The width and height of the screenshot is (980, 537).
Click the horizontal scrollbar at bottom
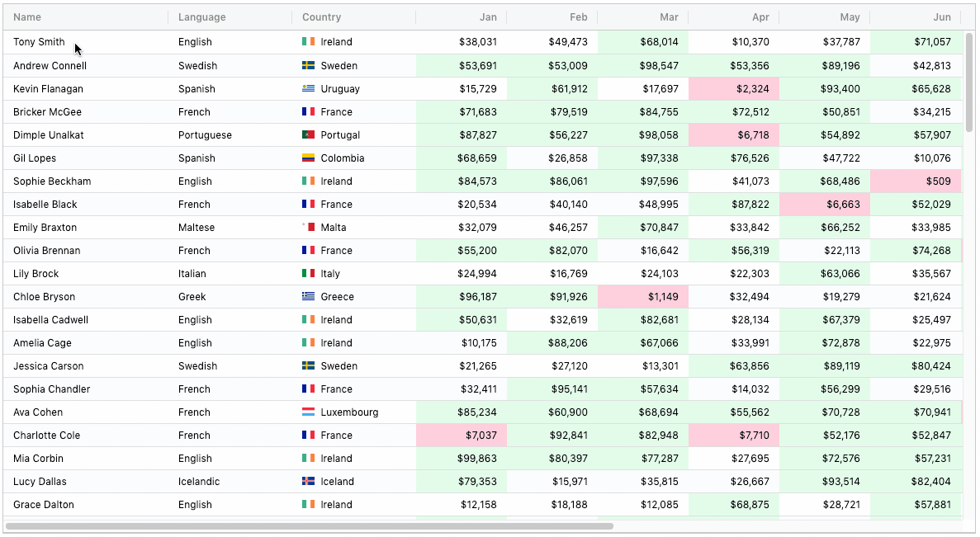point(310,526)
